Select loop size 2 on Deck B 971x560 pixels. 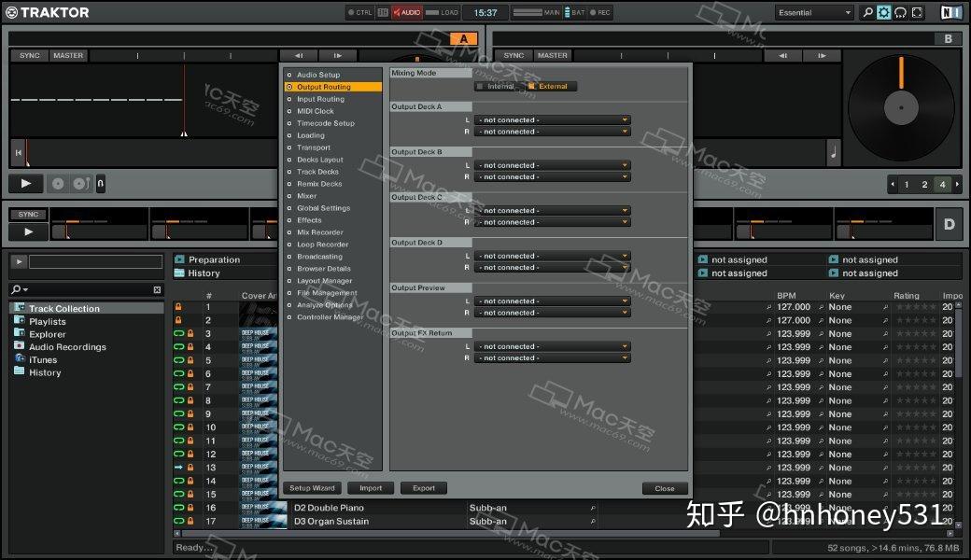[924, 185]
